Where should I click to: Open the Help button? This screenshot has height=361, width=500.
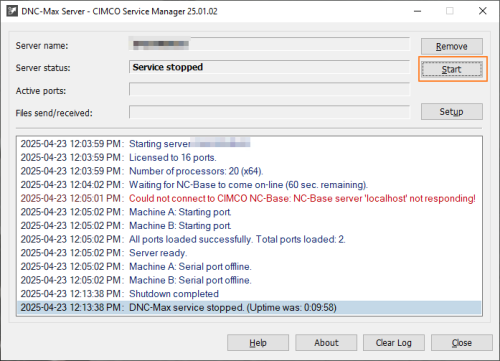(x=258, y=343)
